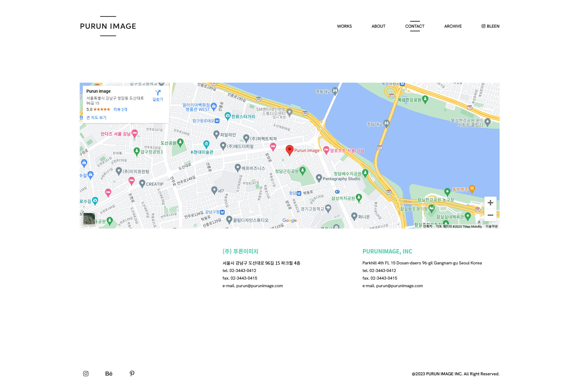Click 한류스타거리 camera marker
Viewport: 579px width, 392px height.
pos(228,116)
